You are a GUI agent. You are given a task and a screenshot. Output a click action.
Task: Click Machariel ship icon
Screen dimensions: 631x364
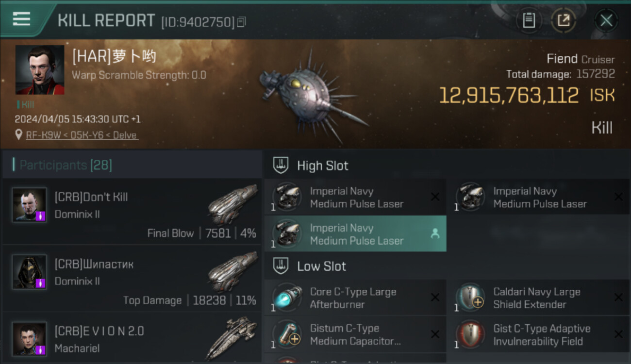232,338
